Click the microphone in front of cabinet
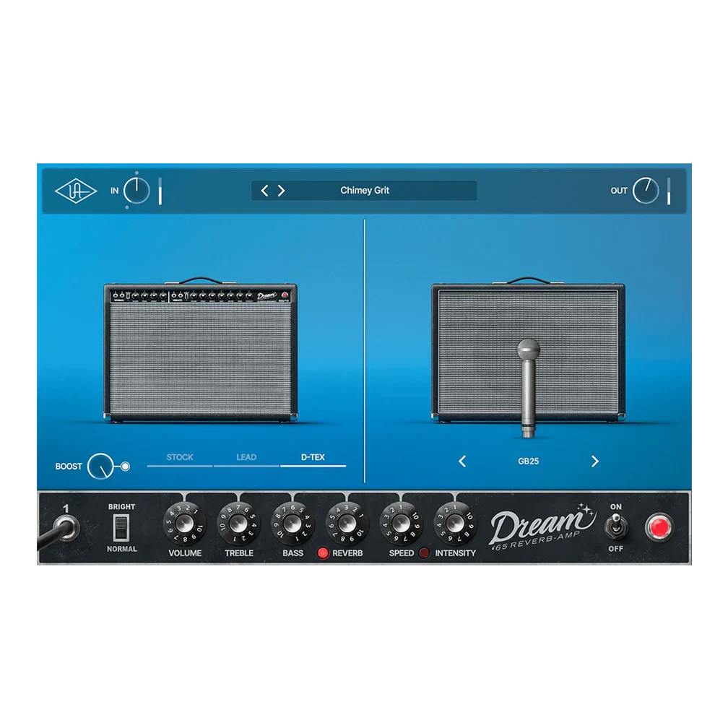The image size is (728, 728). pyautogui.click(x=529, y=388)
